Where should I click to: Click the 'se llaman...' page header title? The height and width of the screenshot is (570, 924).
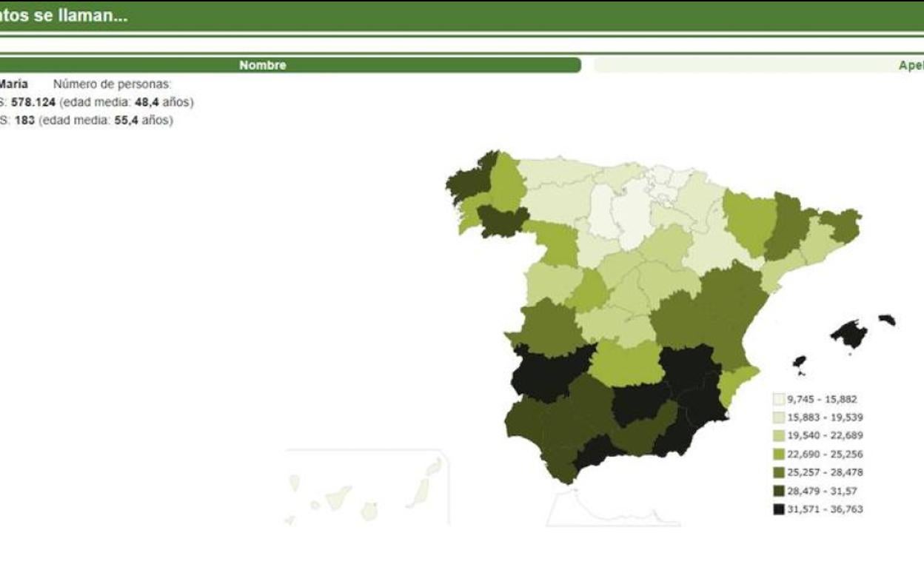(x=63, y=16)
